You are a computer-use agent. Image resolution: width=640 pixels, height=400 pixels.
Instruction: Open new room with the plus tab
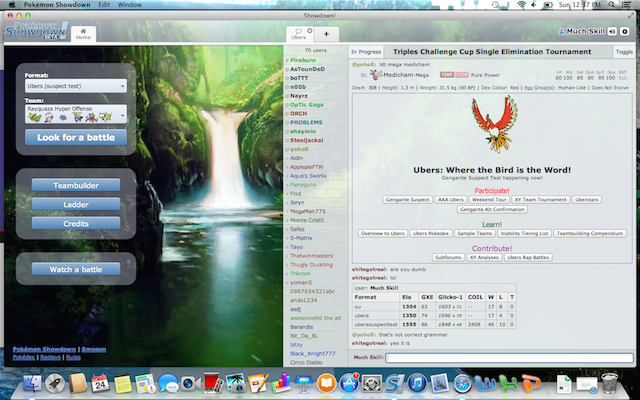[326, 34]
